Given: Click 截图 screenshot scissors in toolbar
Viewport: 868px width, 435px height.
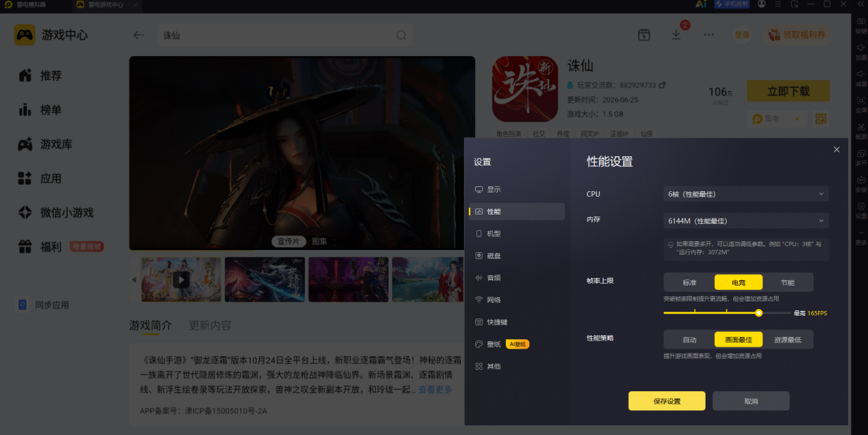Looking at the screenshot, I should click(x=861, y=132).
